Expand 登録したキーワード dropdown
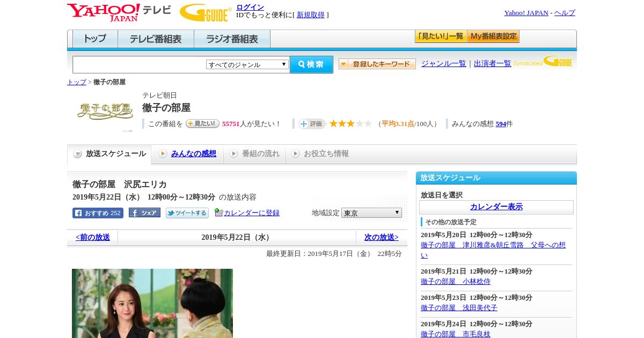Image resolution: width=644 pixels, height=338 pixels. (x=377, y=64)
